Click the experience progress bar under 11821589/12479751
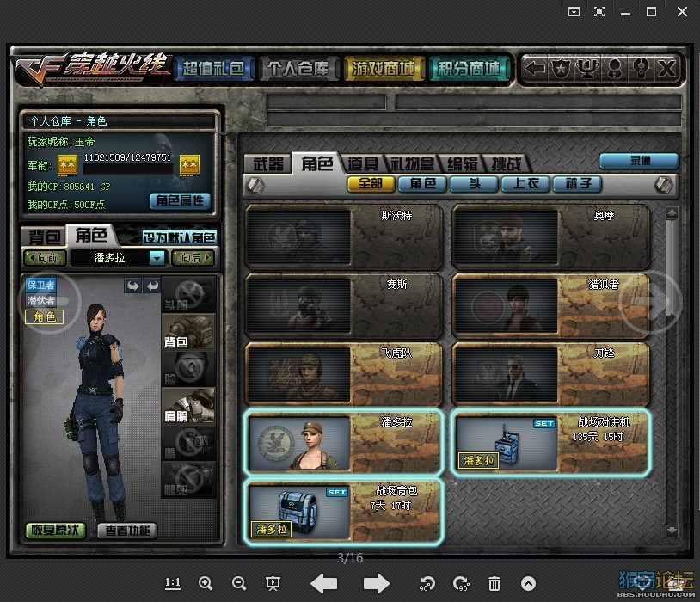This screenshot has height=602, width=700. click(x=128, y=169)
